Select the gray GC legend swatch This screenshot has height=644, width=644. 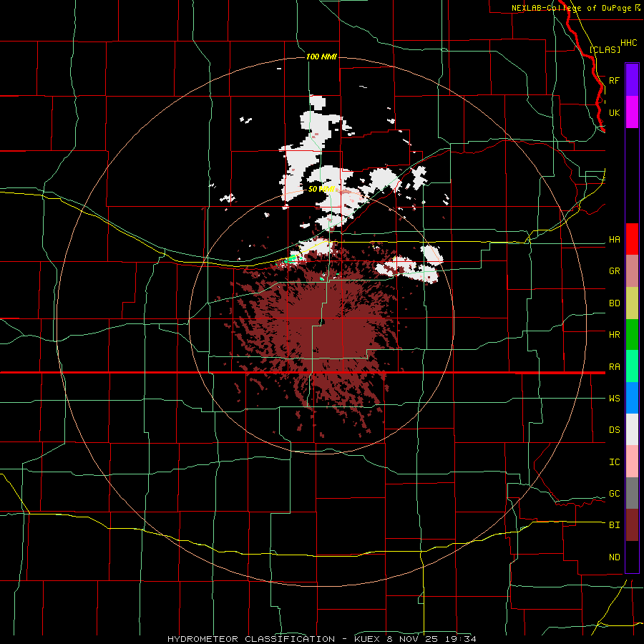(632, 493)
